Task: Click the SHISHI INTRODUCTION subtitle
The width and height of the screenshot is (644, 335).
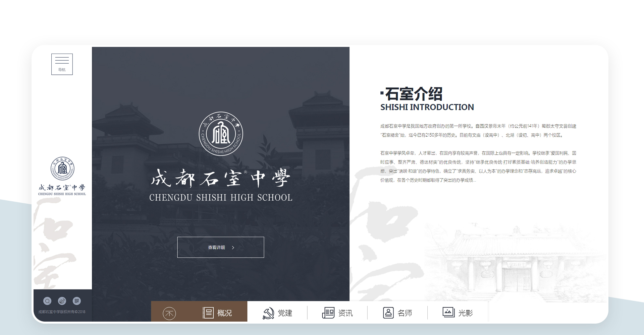Action: (427, 107)
